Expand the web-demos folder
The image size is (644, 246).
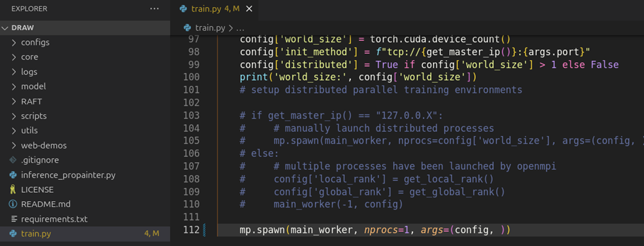coord(85,145)
